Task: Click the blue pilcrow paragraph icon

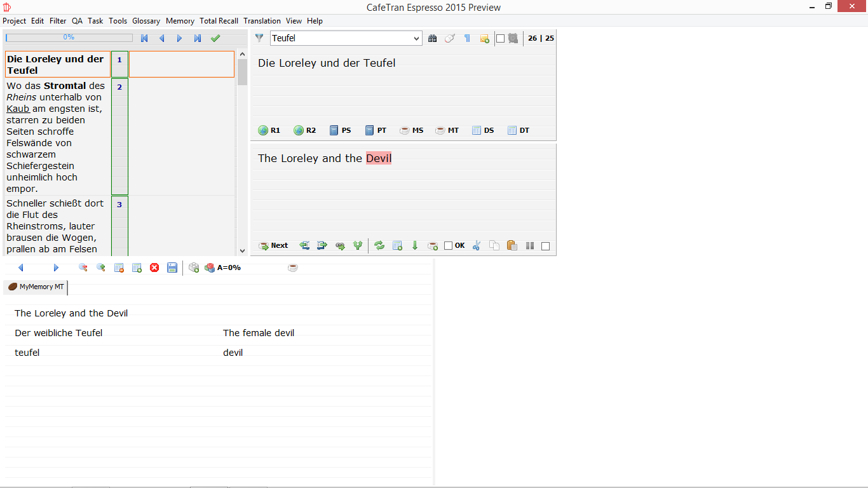Action: tap(467, 38)
